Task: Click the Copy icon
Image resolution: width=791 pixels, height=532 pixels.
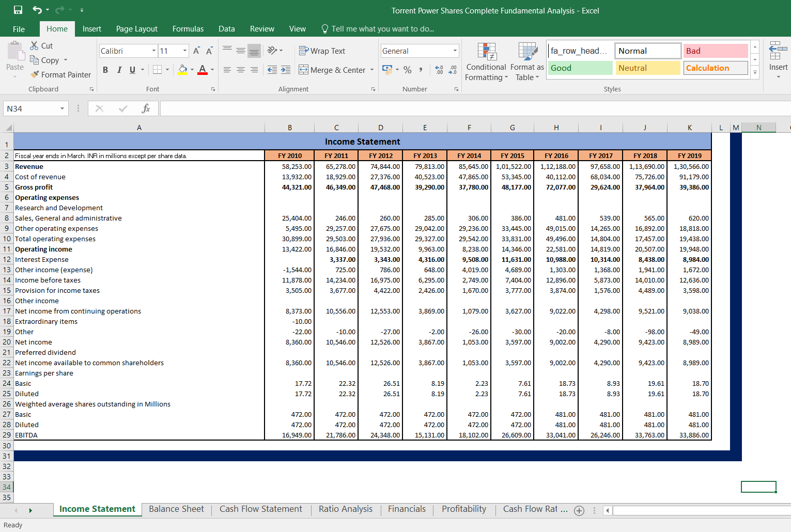Action: 35,60
